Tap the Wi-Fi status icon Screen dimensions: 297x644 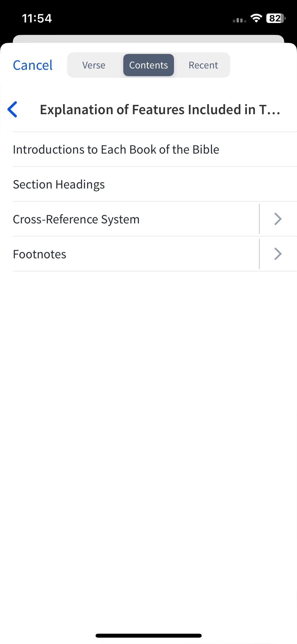click(x=256, y=18)
